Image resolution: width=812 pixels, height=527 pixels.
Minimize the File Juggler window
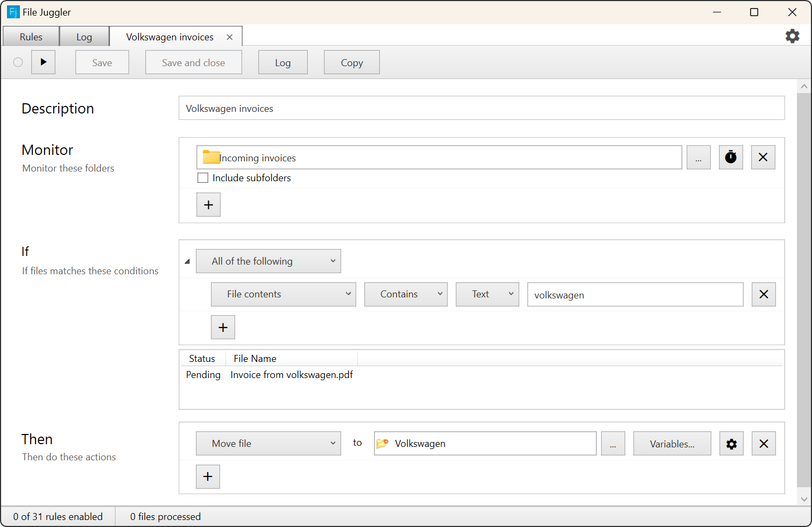click(x=717, y=12)
